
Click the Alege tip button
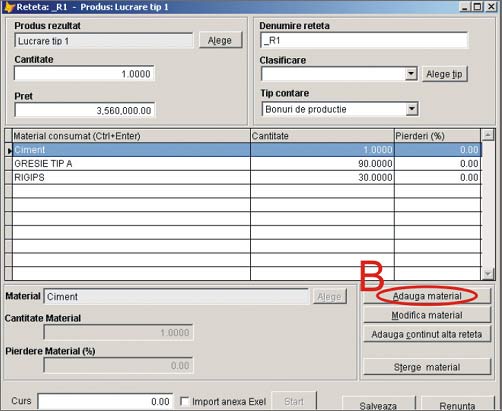coord(445,74)
